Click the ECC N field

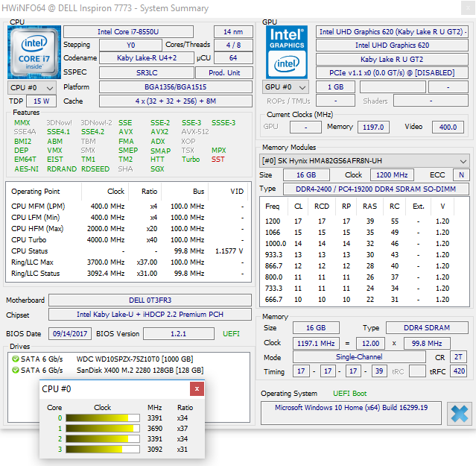(x=461, y=175)
